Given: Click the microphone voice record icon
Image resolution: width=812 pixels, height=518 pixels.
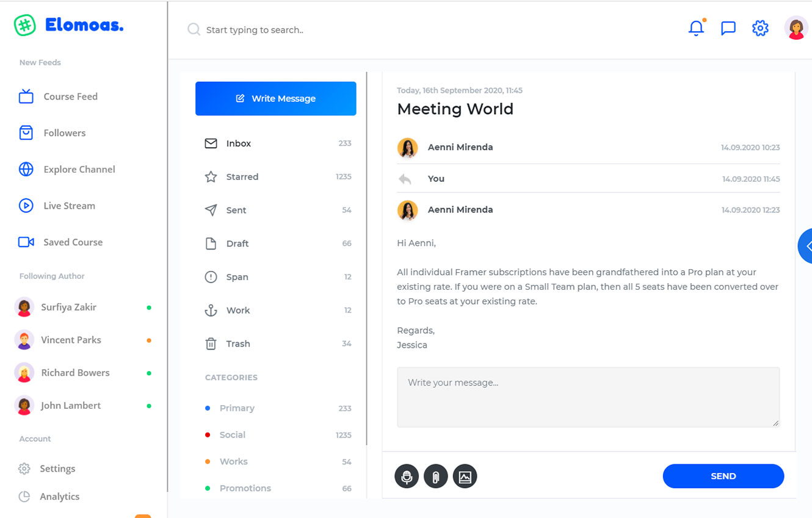Looking at the screenshot, I should click(x=407, y=477).
